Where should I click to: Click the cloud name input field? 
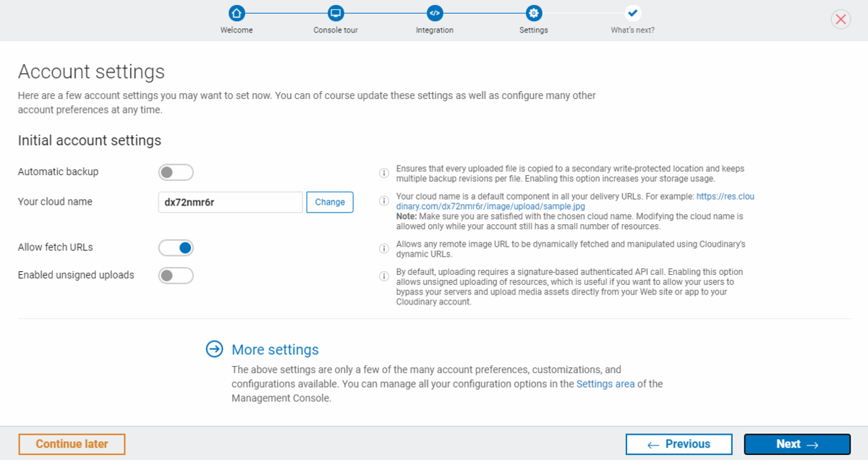pyautogui.click(x=230, y=203)
